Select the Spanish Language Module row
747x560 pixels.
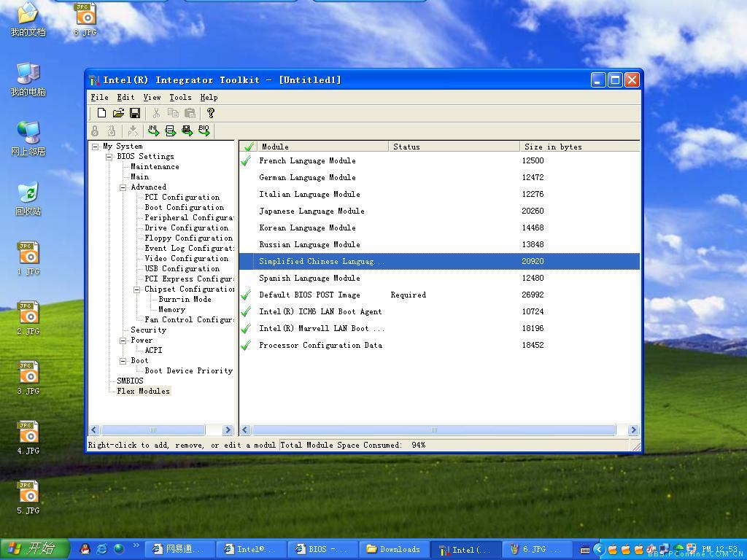click(439, 278)
